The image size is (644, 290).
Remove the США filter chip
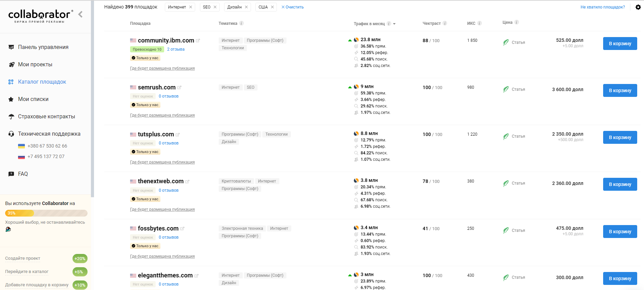pyautogui.click(x=272, y=7)
